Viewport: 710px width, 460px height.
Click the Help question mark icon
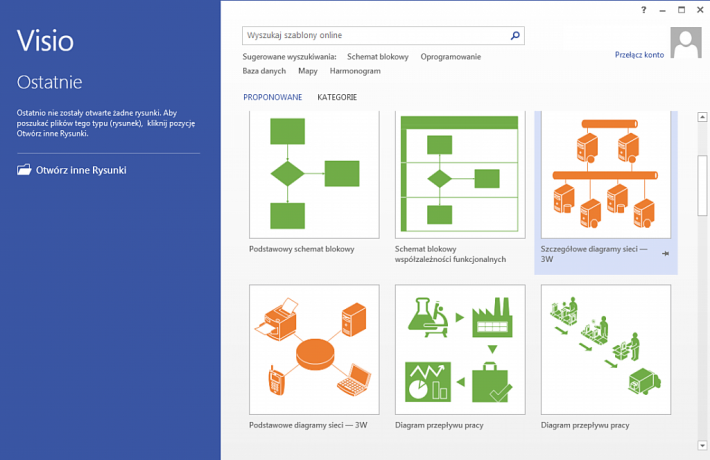point(643,10)
